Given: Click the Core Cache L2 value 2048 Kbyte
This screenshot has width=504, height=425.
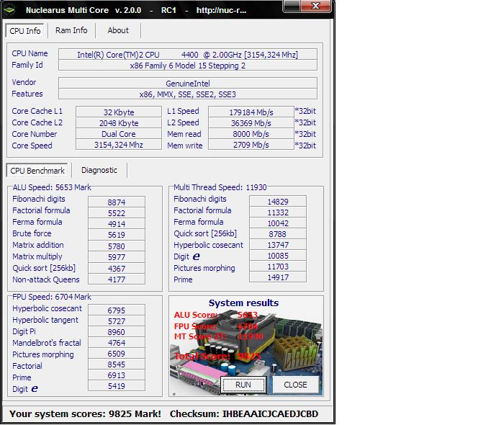Looking at the screenshot, I should coord(119,123).
